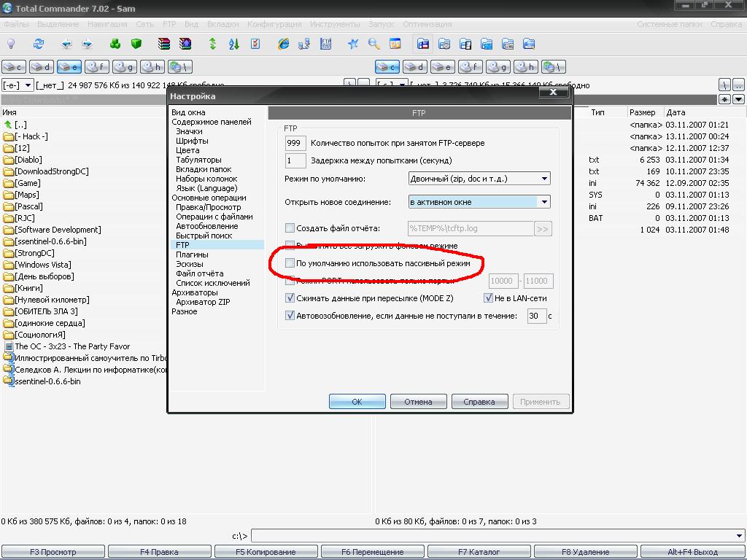Screen dimensions: 747x560
Task: Toggle the 'Не в LAN-сети' checkbox
Action: pyautogui.click(x=488, y=298)
